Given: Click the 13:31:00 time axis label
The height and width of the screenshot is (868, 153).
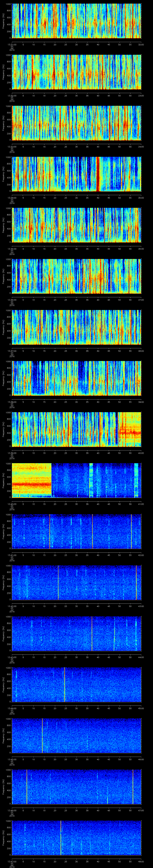Looking at the screenshot, I should click(x=12, y=44).
